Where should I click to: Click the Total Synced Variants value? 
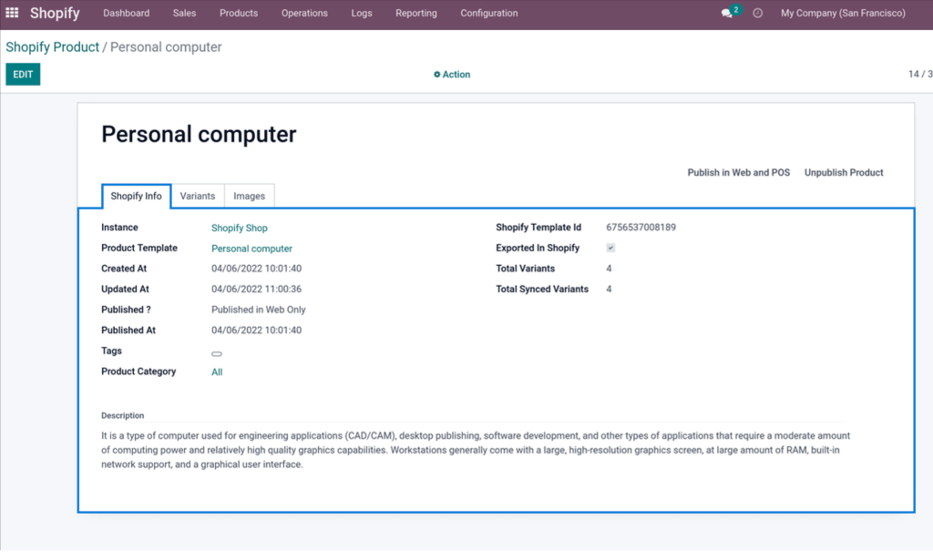pyautogui.click(x=609, y=289)
